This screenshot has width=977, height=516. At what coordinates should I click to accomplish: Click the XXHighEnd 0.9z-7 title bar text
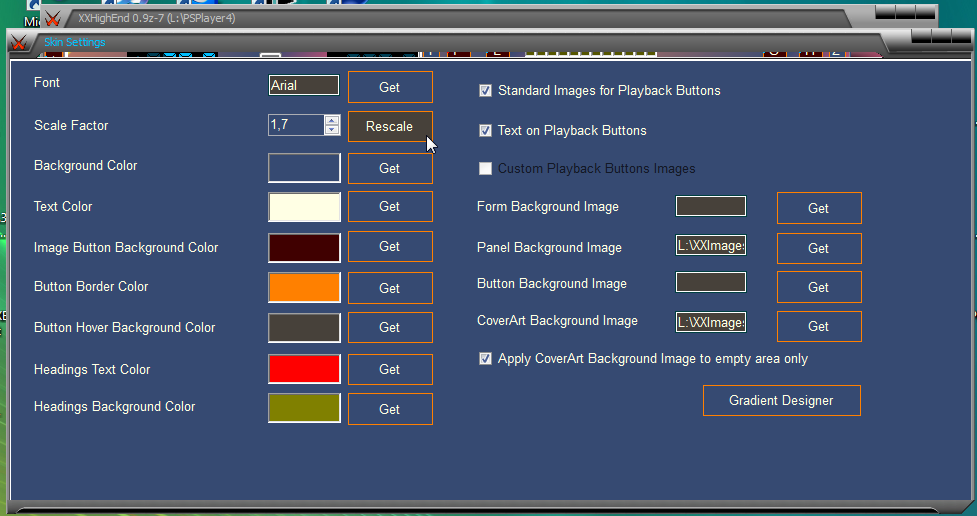(157, 18)
